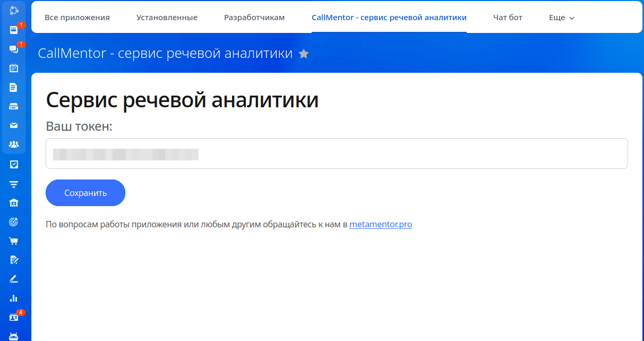
Task: Click the shopping cart sidebar icon
Action: [14, 241]
